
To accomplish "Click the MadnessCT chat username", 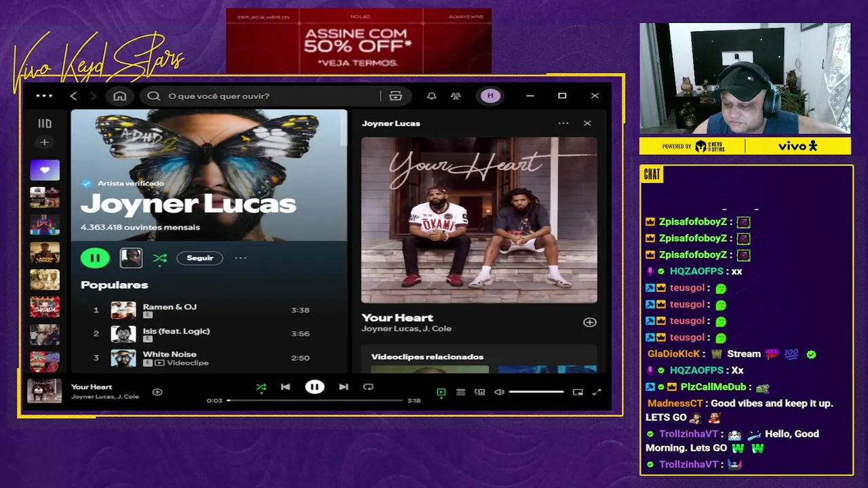I will pyautogui.click(x=675, y=403).
